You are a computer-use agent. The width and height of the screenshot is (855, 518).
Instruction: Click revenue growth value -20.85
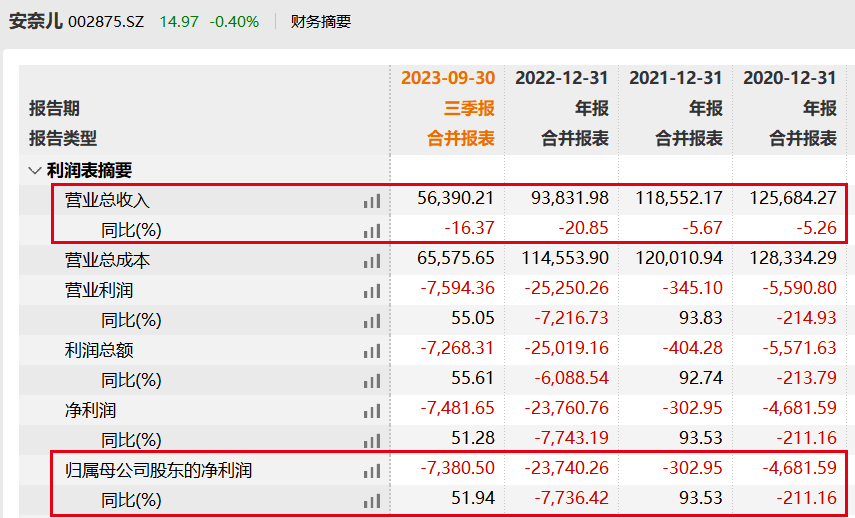(x=583, y=228)
